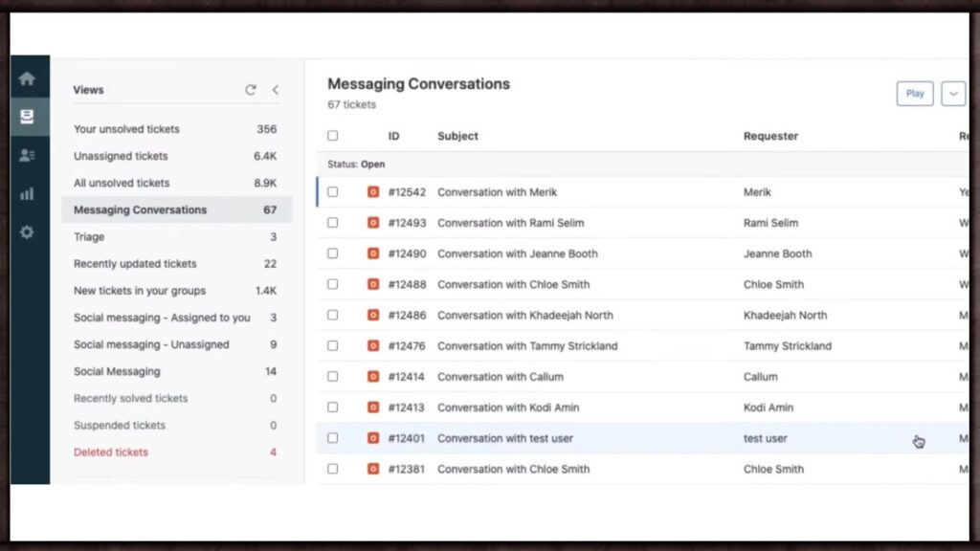Click open status icon for ticket #12542

373,191
